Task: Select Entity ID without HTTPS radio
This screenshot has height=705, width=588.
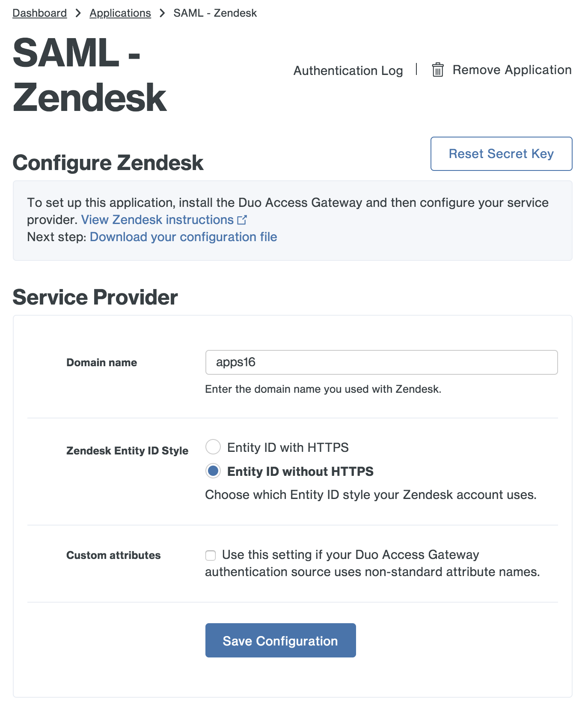Action: pyautogui.click(x=213, y=471)
